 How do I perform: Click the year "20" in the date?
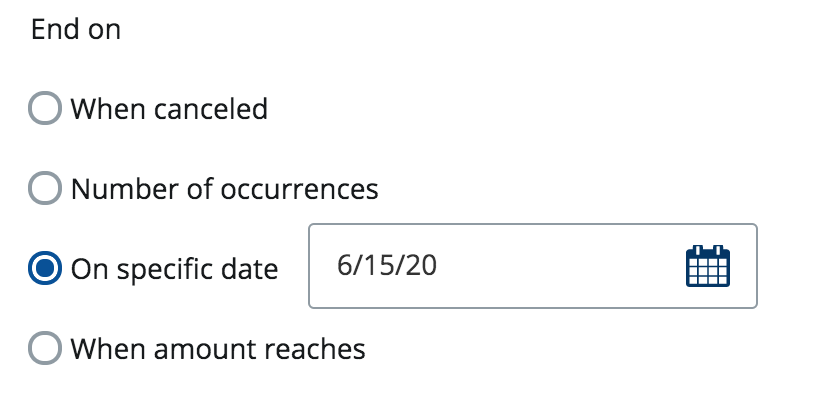point(421,265)
